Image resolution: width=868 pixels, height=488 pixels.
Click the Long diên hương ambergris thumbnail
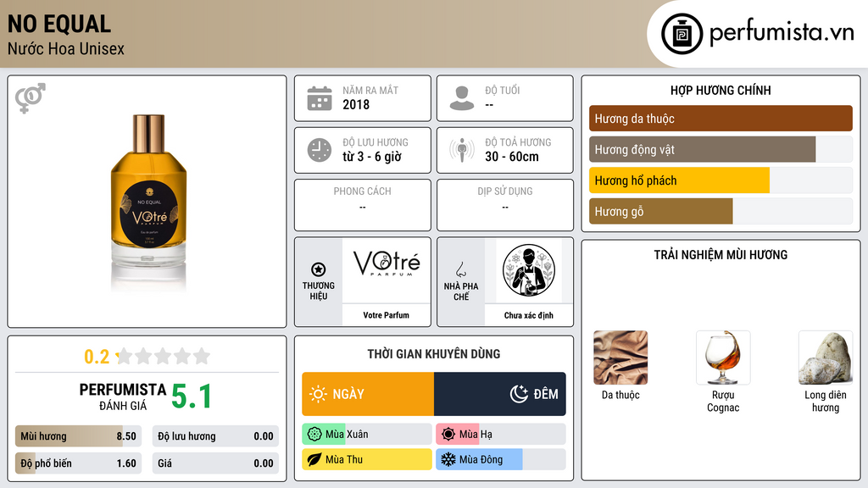826,358
